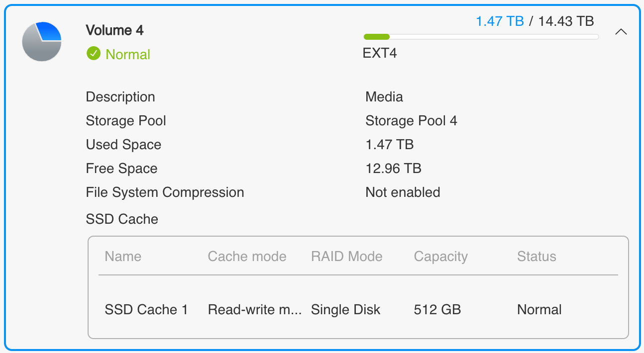The width and height of the screenshot is (644, 353).
Task: Click the 512 GB capacity cell
Action: [437, 310]
